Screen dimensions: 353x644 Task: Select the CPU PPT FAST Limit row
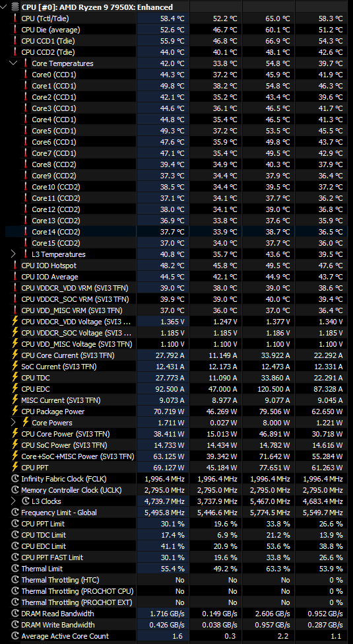pos(177,557)
